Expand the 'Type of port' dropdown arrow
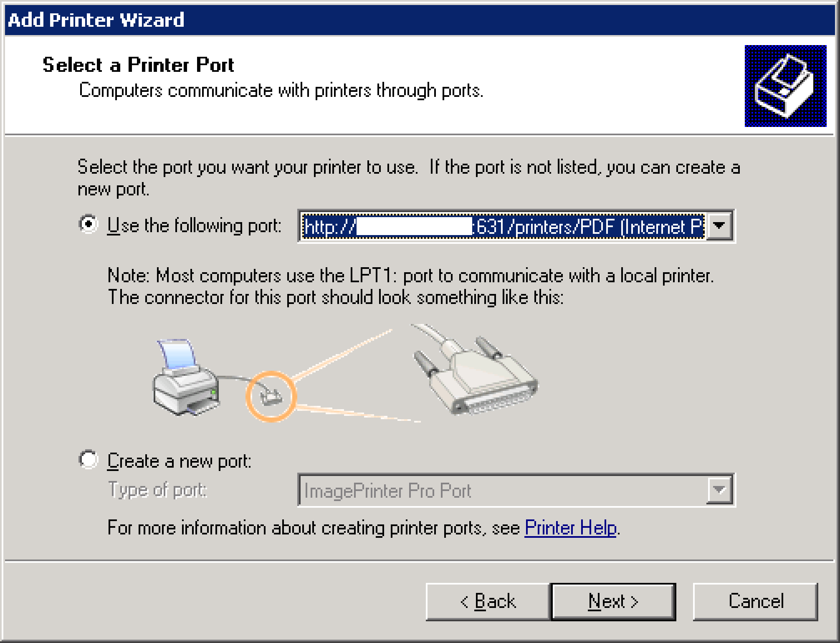840x643 pixels. [719, 490]
